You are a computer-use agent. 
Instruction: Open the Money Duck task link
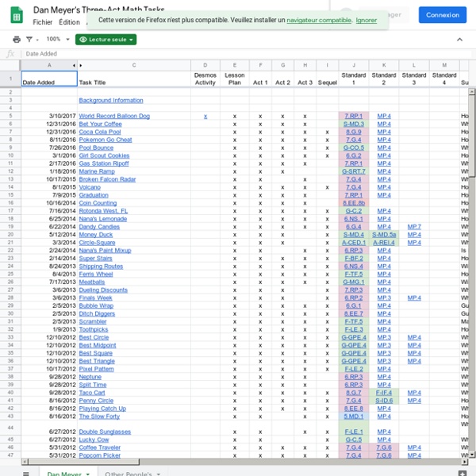(x=96, y=235)
